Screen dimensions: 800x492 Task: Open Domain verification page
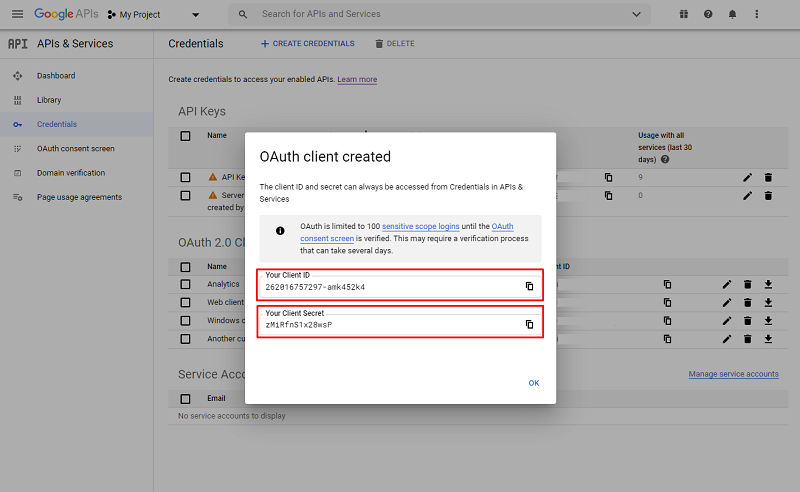pos(77,173)
